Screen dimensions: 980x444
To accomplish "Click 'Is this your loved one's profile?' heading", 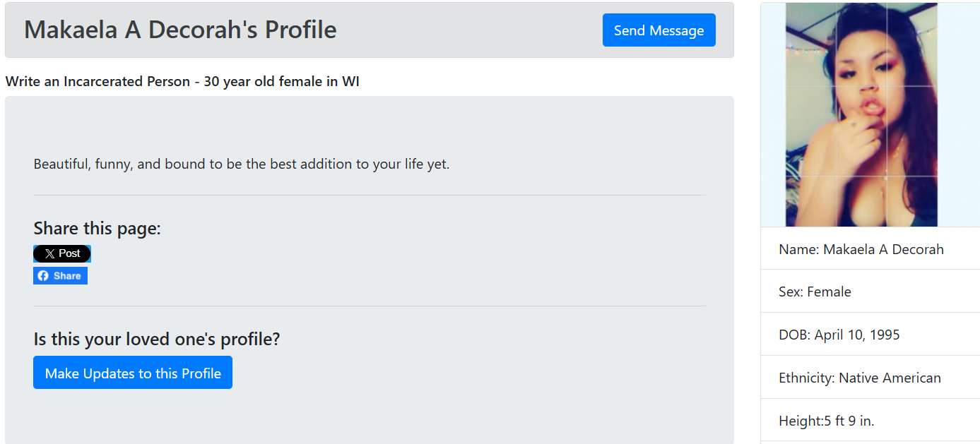I will (x=157, y=339).
